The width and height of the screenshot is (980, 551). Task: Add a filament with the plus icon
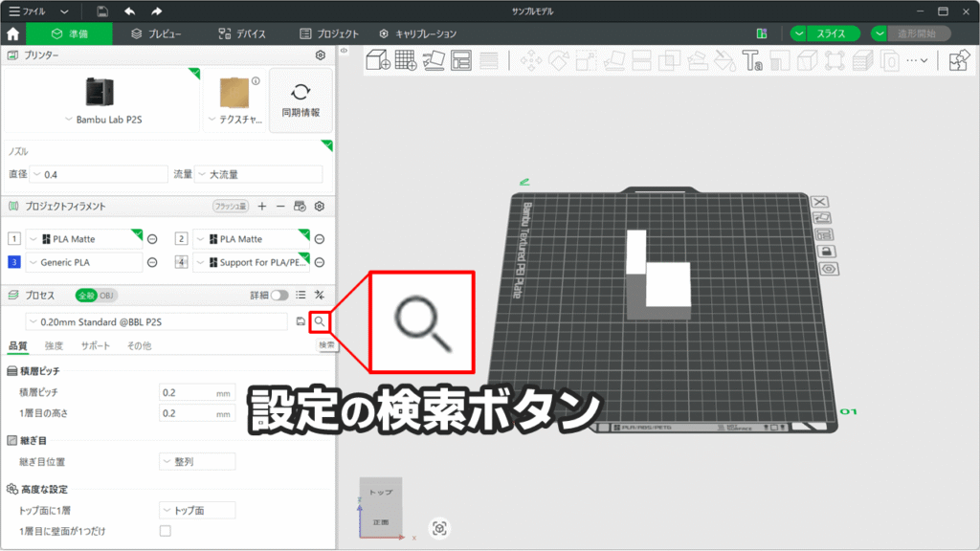(261, 206)
